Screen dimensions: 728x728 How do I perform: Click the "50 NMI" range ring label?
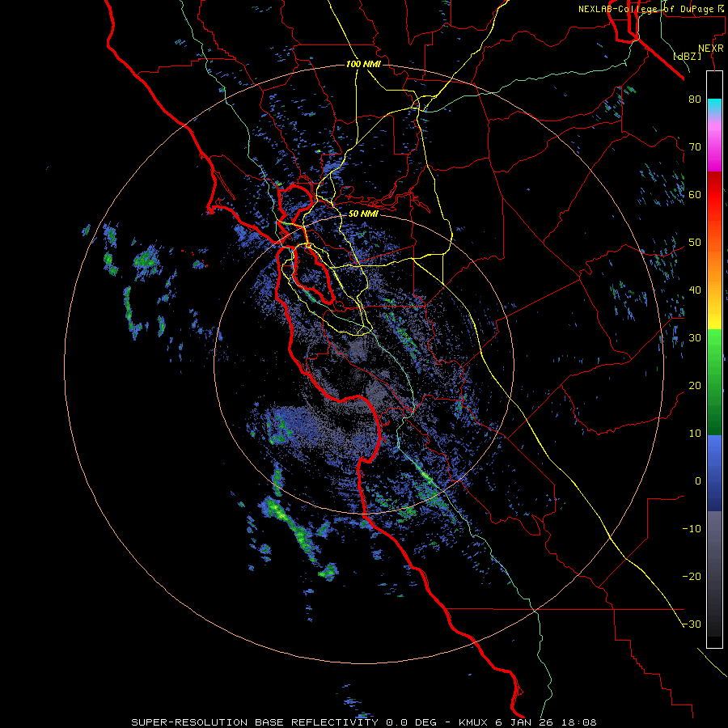363,214
